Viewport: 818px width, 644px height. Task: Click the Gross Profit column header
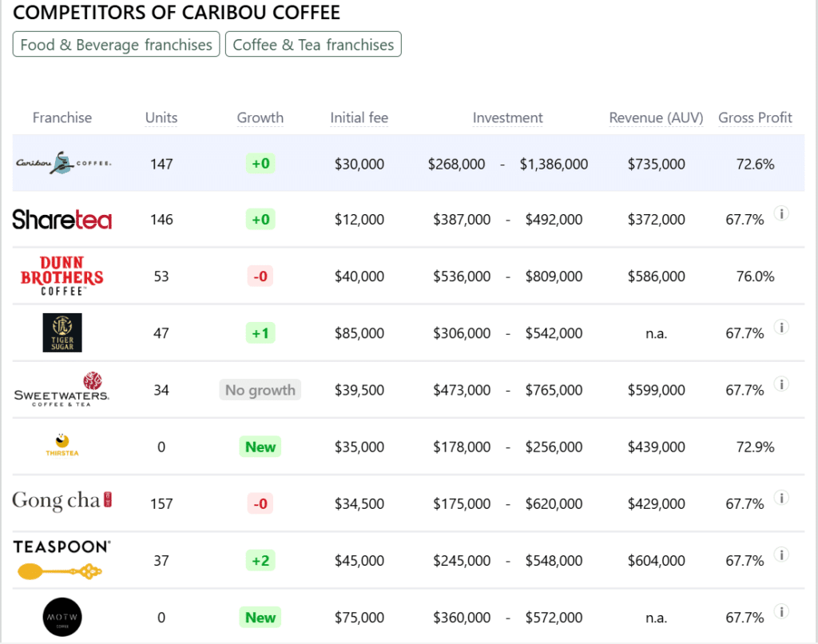755,118
